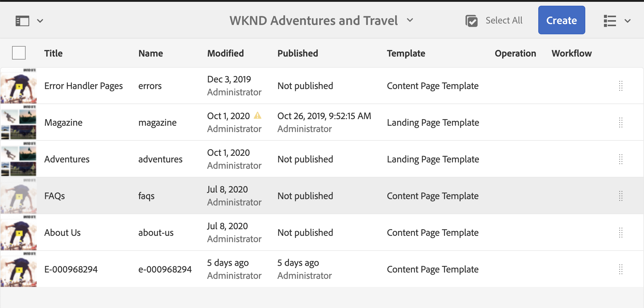This screenshot has height=308, width=644.
Task: Sort by the Template column header
Action: pos(406,53)
